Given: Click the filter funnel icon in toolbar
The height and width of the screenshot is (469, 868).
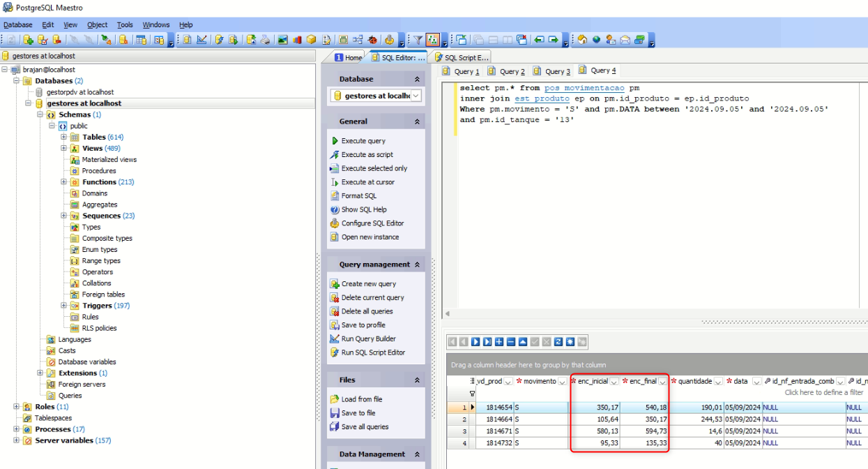Looking at the screenshot, I should pos(418,40).
